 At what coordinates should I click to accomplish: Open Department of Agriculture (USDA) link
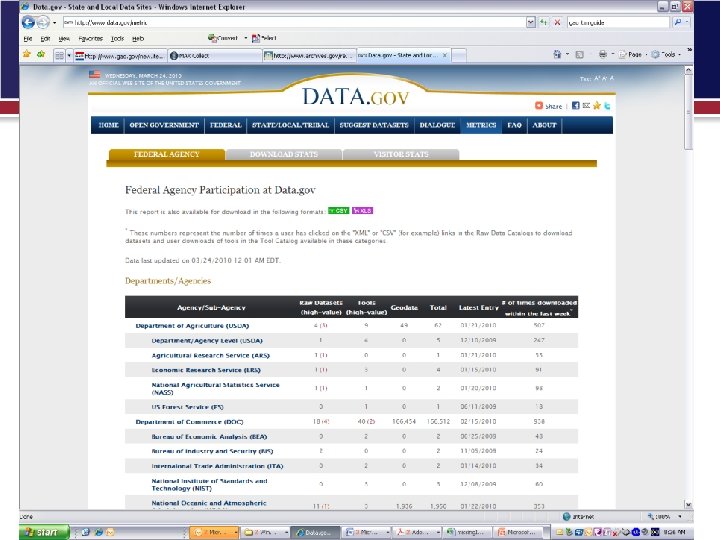[192, 326]
